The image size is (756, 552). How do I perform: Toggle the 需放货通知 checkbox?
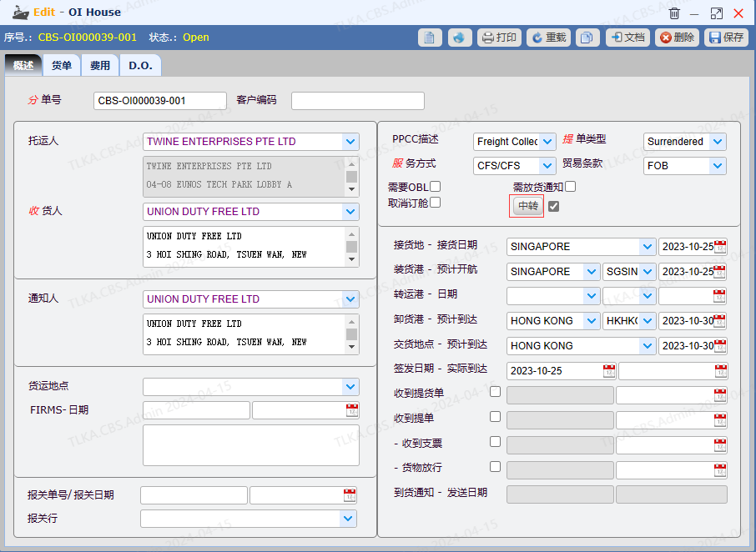pos(571,187)
